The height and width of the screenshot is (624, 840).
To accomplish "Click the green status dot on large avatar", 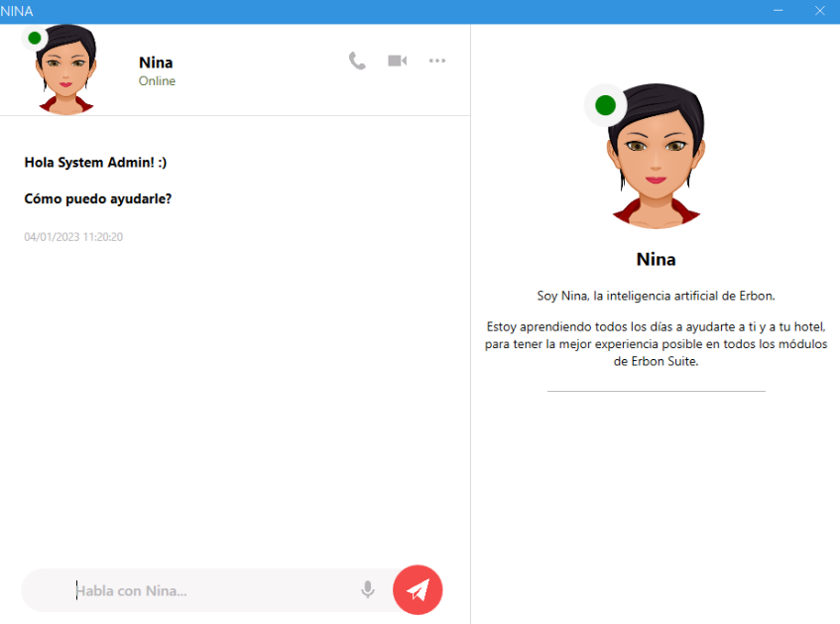I will pyautogui.click(x=605, y=105).
